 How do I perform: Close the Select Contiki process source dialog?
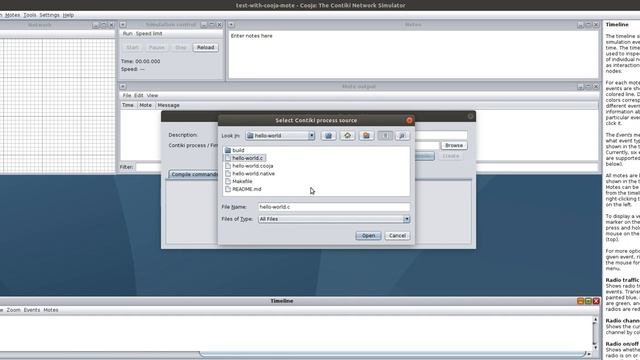409,120
